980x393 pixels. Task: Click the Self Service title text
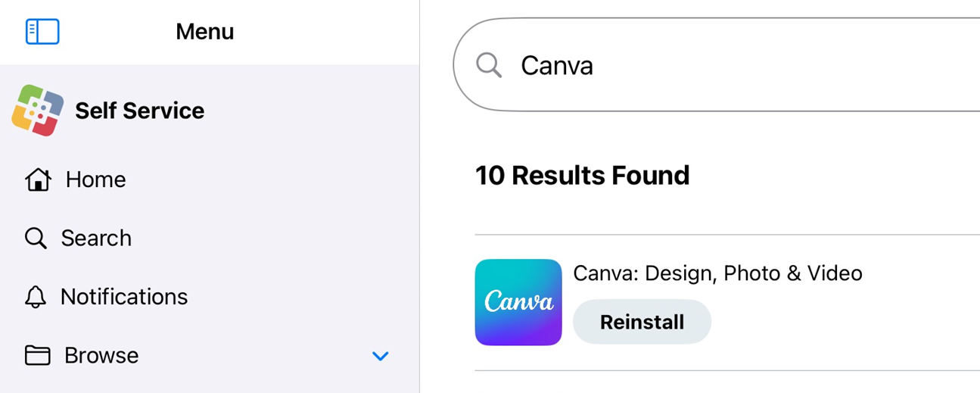140,111
